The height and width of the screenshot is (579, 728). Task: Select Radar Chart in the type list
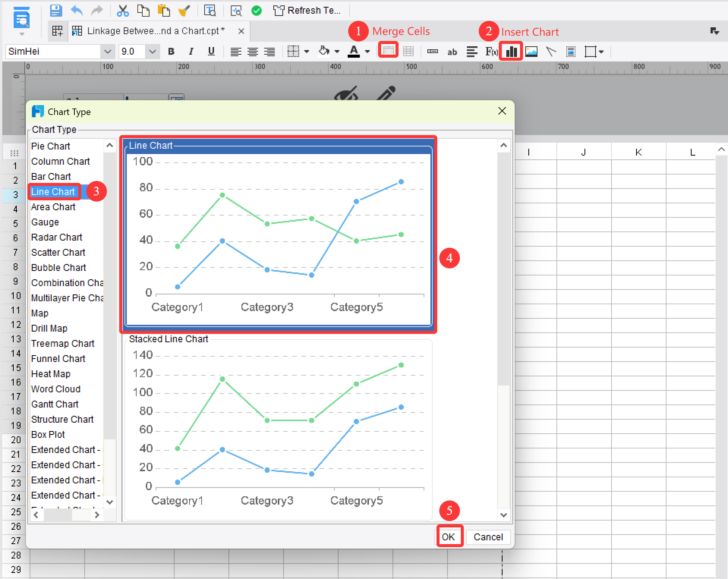(x=57, y=237)
